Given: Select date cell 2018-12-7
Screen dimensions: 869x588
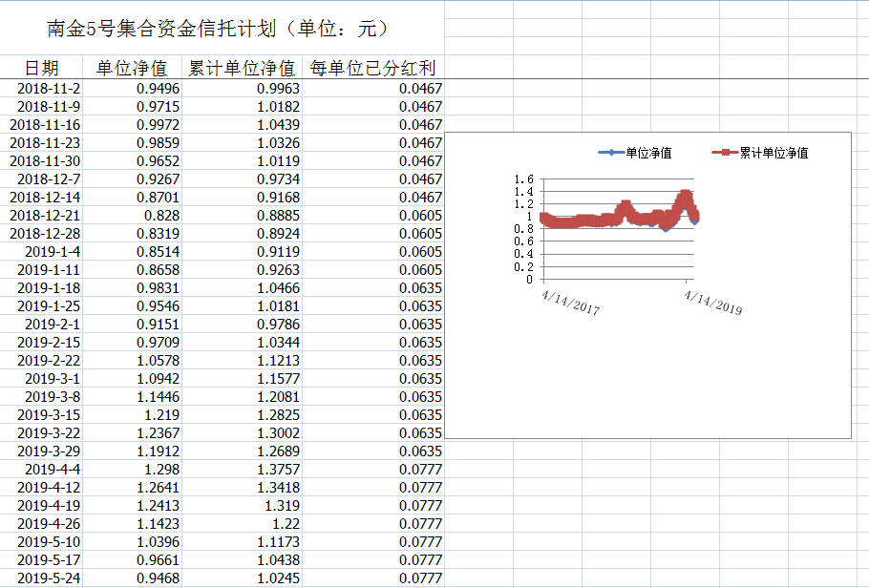Looking at the screenshot, I should [42, 179].
